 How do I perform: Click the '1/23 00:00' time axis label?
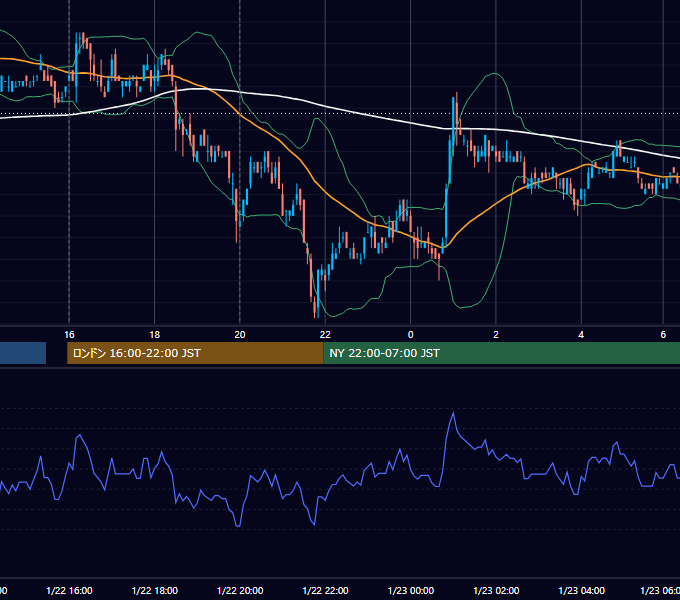point(411,590)
